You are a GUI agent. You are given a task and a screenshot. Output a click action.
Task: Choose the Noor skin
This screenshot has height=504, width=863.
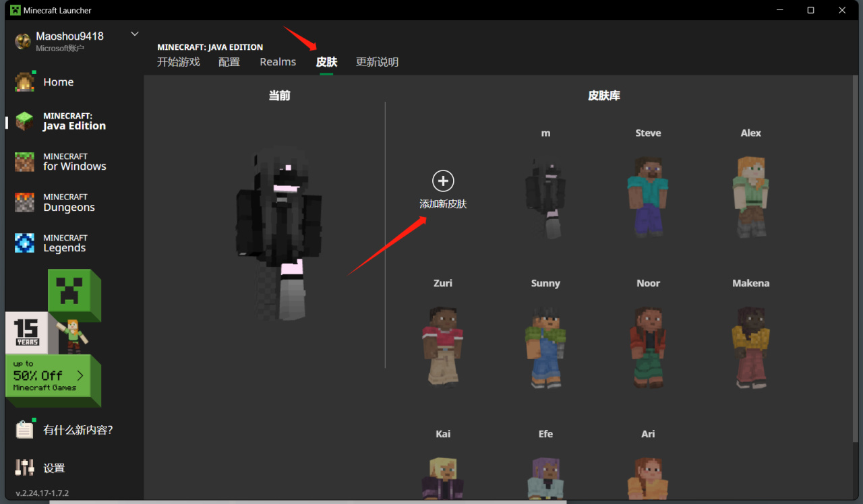pyautogui.click(x=648, y=347)
